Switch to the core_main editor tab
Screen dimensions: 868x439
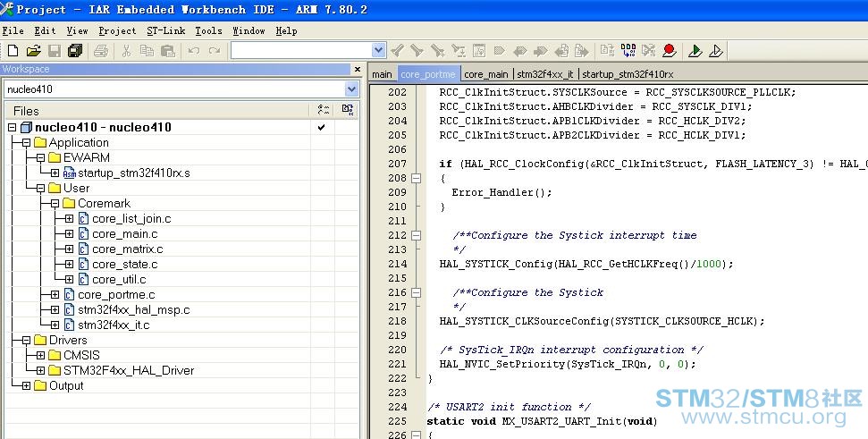[485, 74]
